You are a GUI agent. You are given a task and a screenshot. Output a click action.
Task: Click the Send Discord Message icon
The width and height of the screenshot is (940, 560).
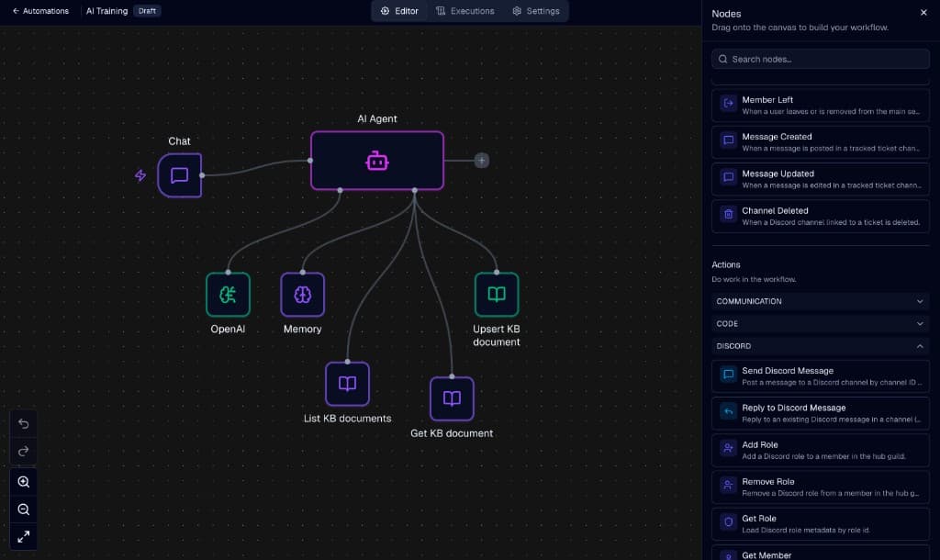[x=728, y=375]
